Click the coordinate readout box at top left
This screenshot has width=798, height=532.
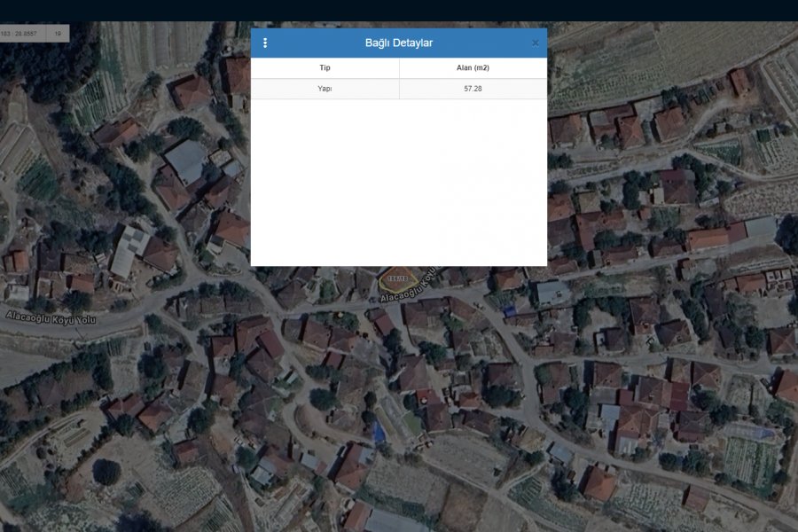23,34
